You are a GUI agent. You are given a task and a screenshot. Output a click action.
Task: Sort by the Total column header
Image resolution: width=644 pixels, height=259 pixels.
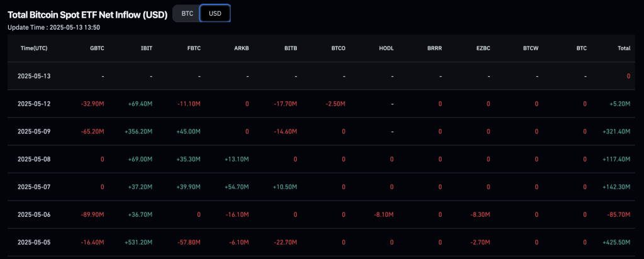tap(624, 48)
